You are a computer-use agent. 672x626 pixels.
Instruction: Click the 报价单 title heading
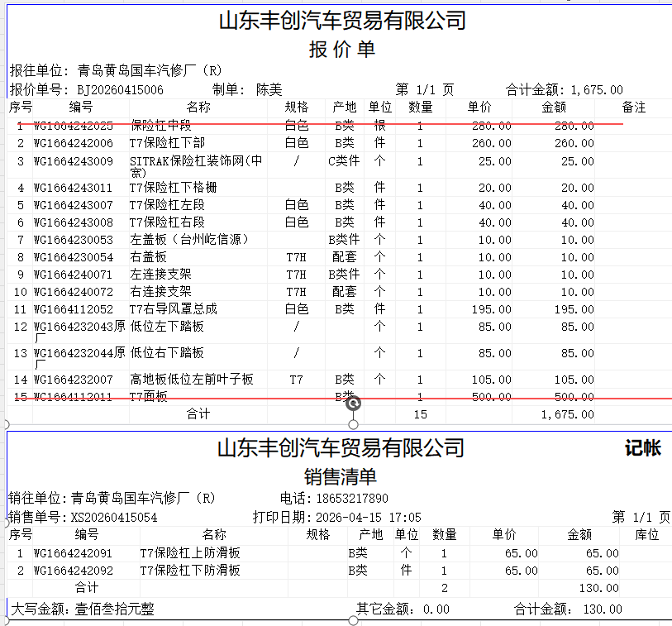[x=341, y=50]
